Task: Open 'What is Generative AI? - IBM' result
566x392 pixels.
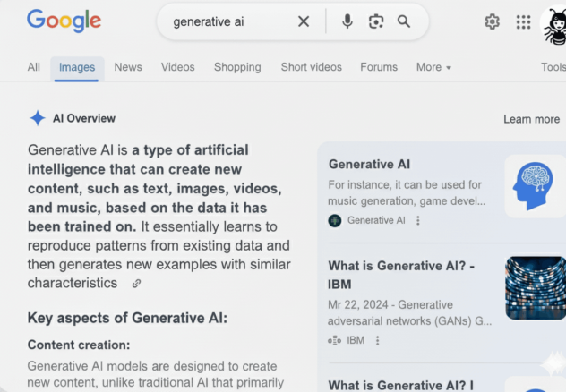Action: (401, 275)
